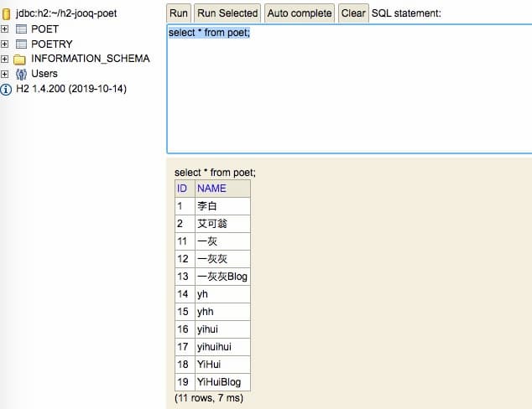Expand the POETRY table node
Image resolution: width=532 pixels, height=409 pixels.
(6, 44)
